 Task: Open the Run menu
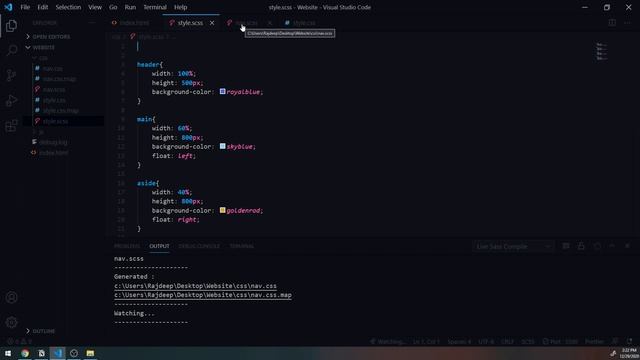(130, 7)
